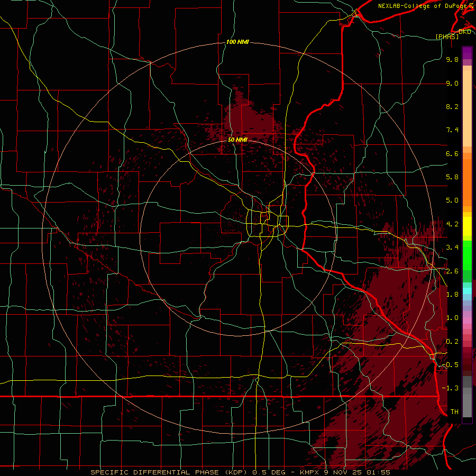
Task: Click the 7.4 value on the scale
Action: 452,130
